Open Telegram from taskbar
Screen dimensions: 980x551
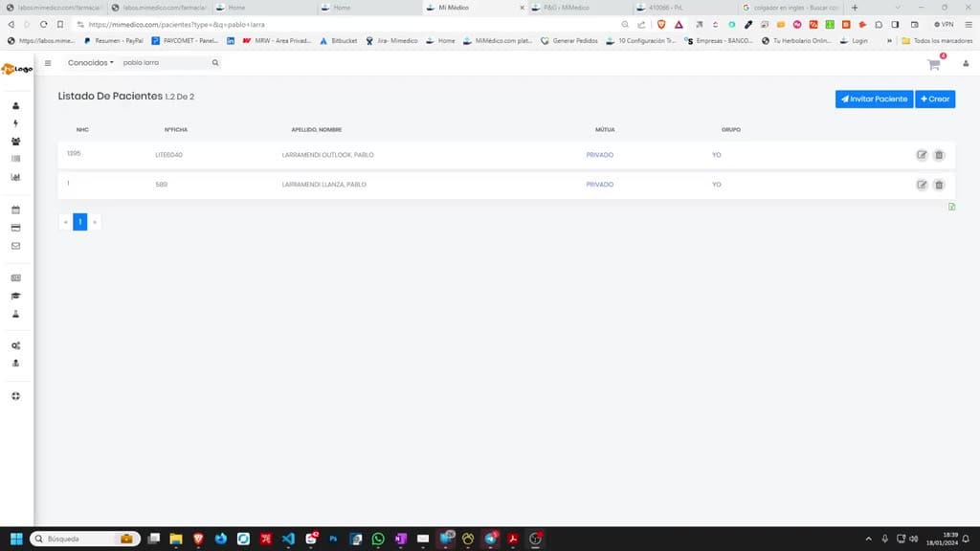coord(491,539)
